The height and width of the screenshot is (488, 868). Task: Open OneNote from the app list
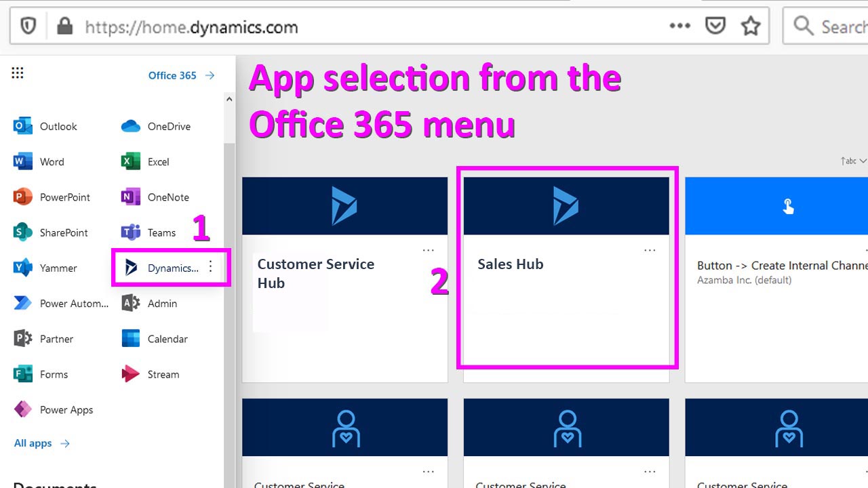click(x=155, y=197)
